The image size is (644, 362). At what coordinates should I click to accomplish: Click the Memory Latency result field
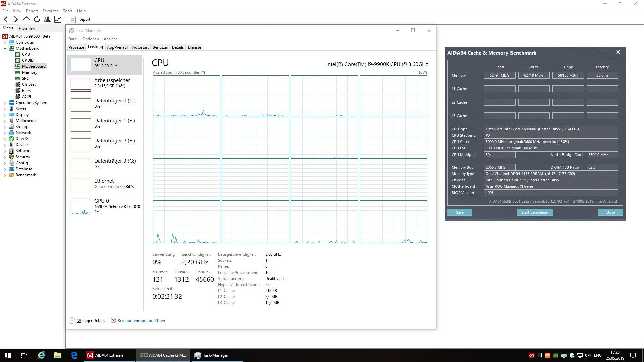coord(602,75)
